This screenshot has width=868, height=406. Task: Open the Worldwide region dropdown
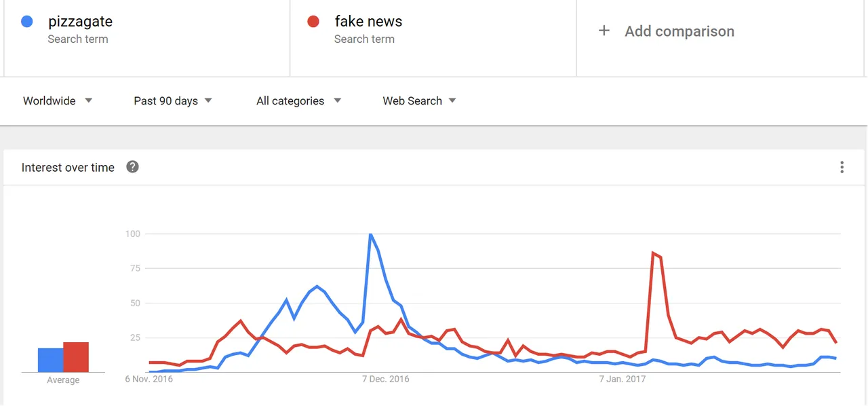coord(58,100)
